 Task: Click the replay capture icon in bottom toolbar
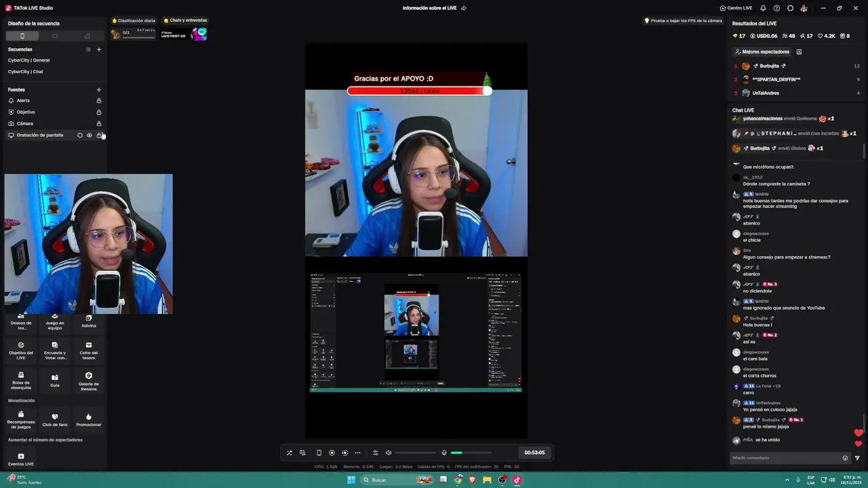click(x=344, y=453)
